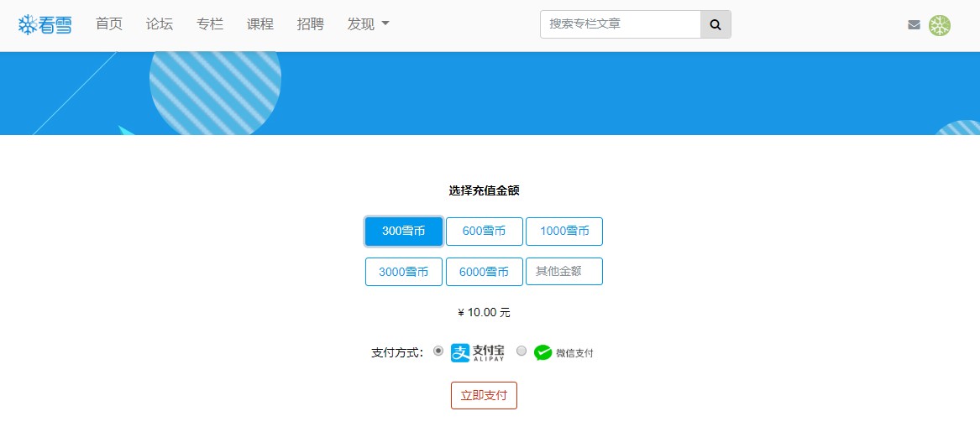Choose the 1000雪币 amount
This screenshot has height=432, width=980.
click(564, 231)
